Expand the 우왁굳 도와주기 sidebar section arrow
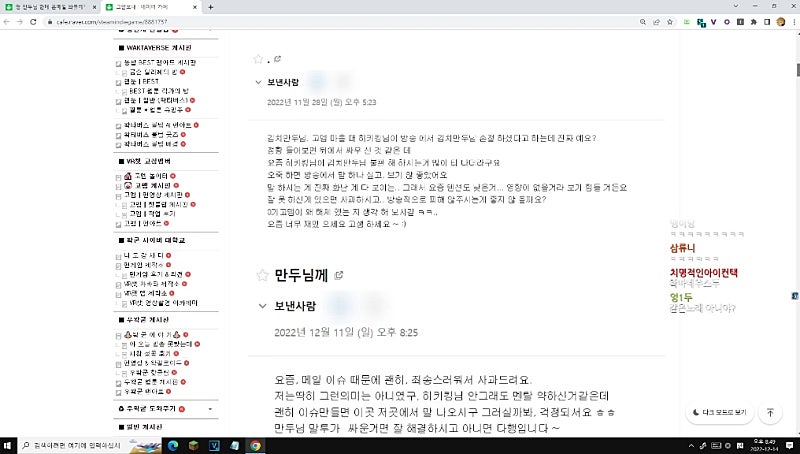The width and height of the screenshot is (800, 454). pos(210,409)
